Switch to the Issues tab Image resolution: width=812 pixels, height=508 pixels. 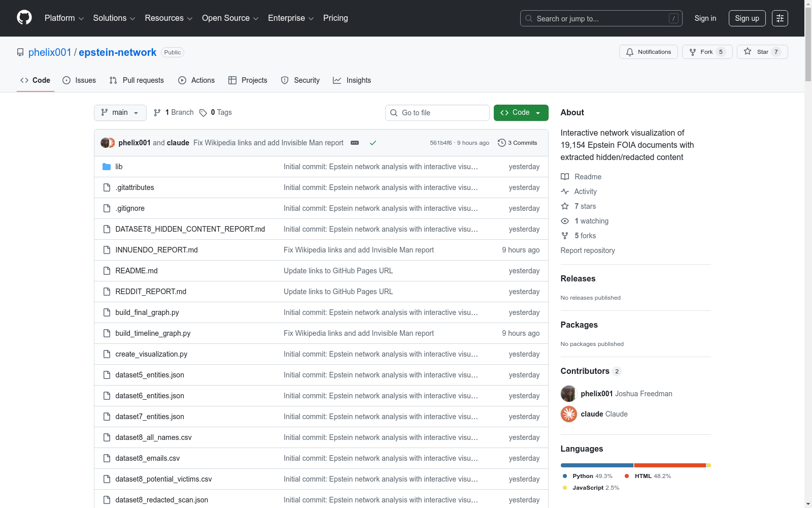79,80
